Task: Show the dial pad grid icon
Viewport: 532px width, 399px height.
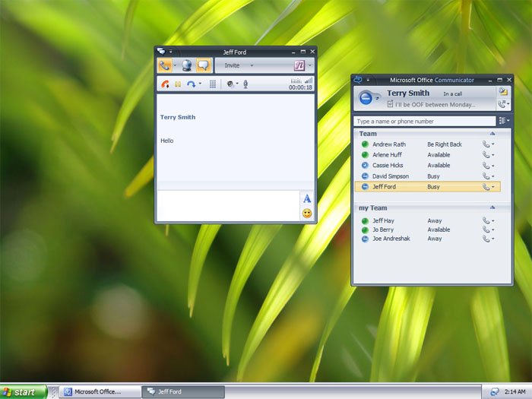Action: pyautogui.click(x=213, y=84)
